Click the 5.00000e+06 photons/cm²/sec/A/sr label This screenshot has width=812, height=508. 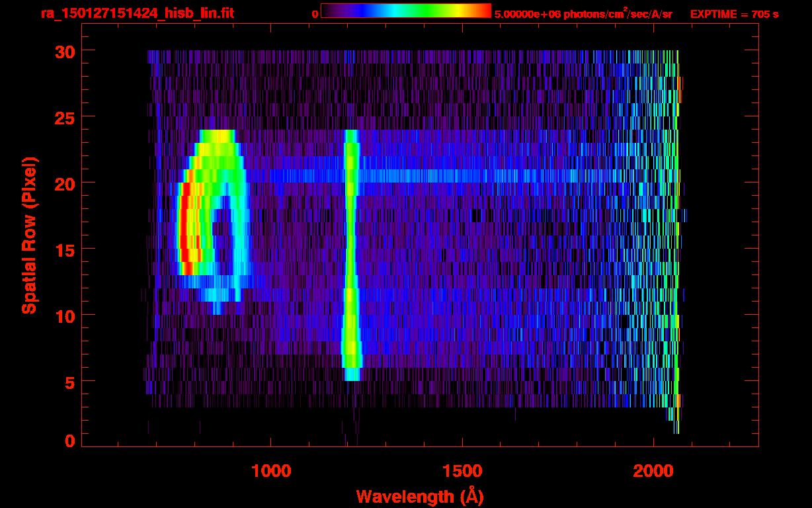[583, 14]
